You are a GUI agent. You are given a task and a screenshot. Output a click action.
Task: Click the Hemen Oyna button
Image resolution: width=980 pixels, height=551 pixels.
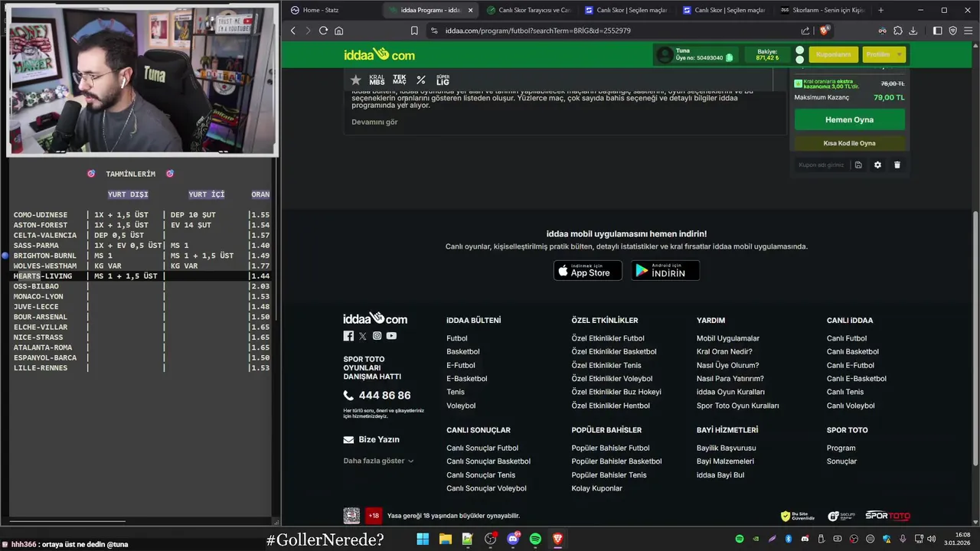pyautogui.click(x=849, y=119)
